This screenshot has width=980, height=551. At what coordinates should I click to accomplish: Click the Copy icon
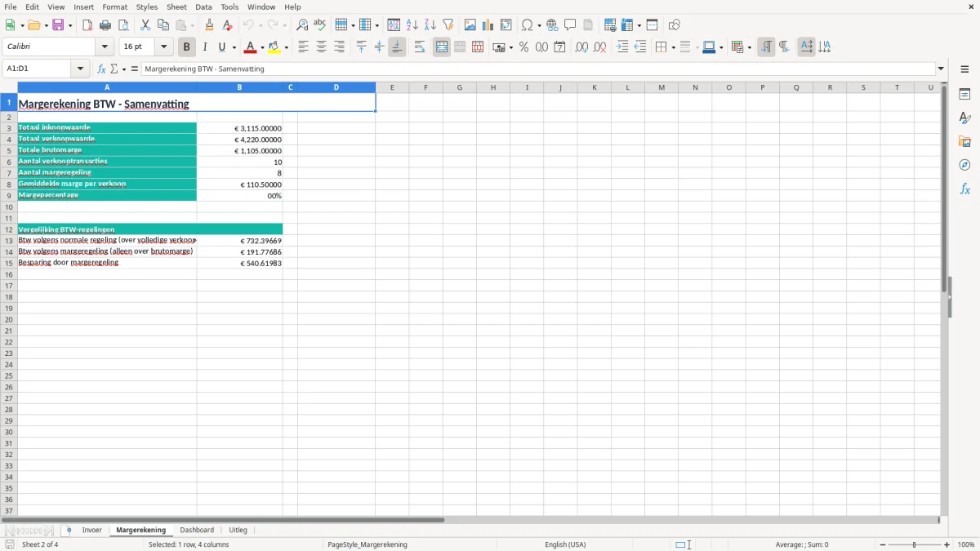(163, 25)
